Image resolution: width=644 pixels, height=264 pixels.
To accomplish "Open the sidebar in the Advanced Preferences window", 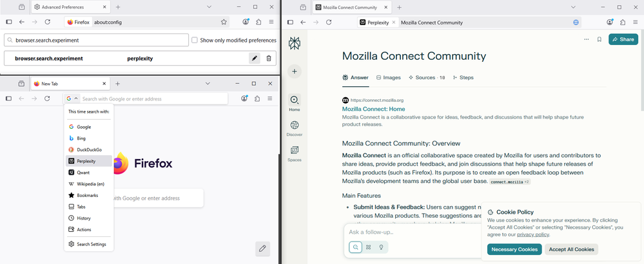I will pyautogui.click(x=8, y=22).
